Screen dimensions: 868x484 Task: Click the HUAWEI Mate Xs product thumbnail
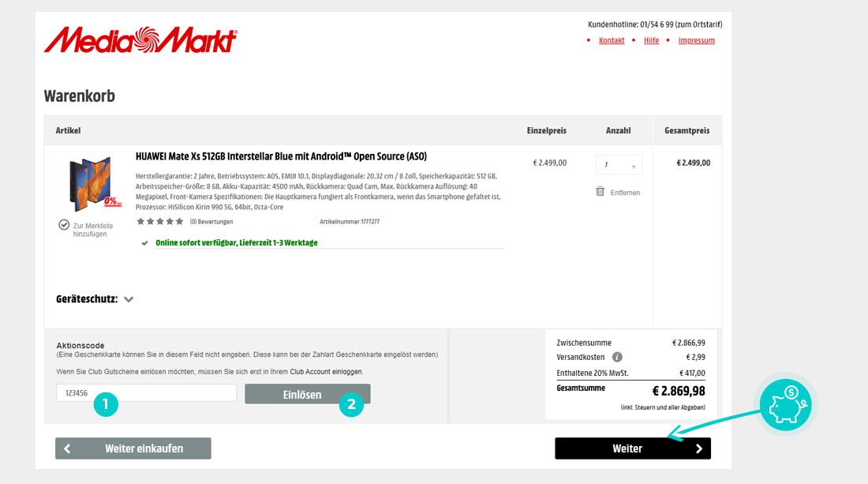[92, 184]
